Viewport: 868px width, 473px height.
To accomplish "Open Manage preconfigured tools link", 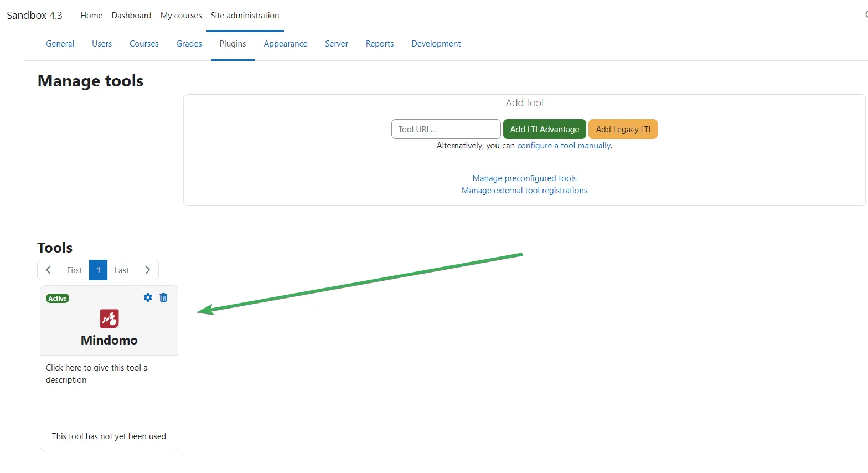I will (x=524, y=178).
